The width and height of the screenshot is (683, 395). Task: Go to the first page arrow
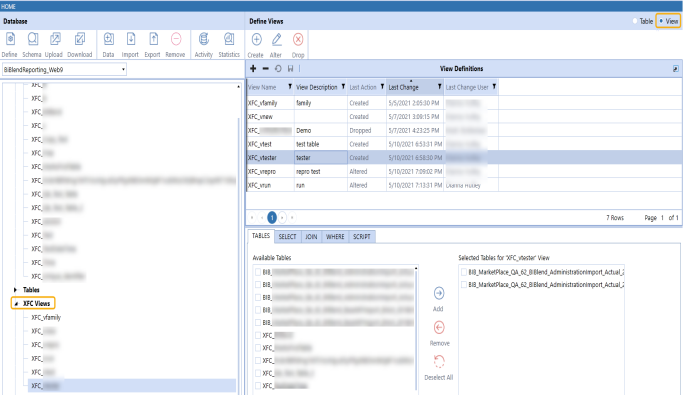point(252,217)
